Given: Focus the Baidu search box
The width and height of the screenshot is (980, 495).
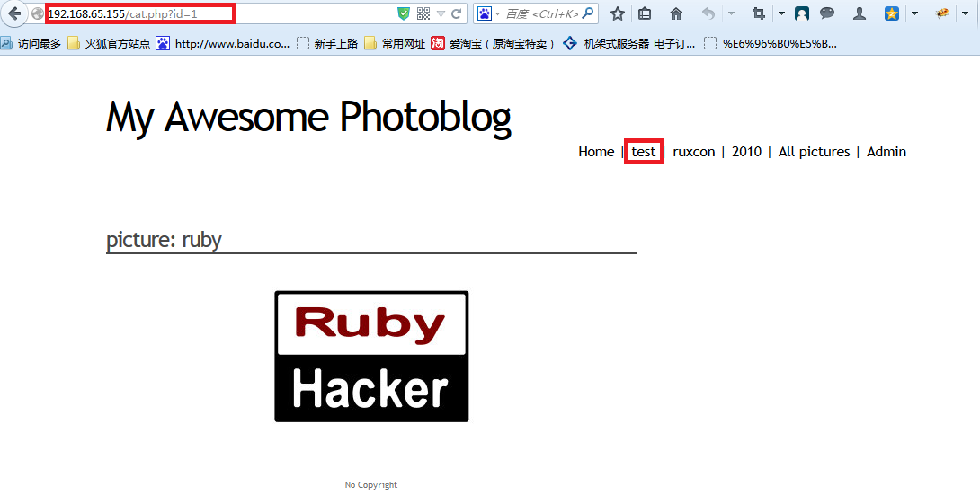Looking at the screenshot, I should click(x=541, y=13).
